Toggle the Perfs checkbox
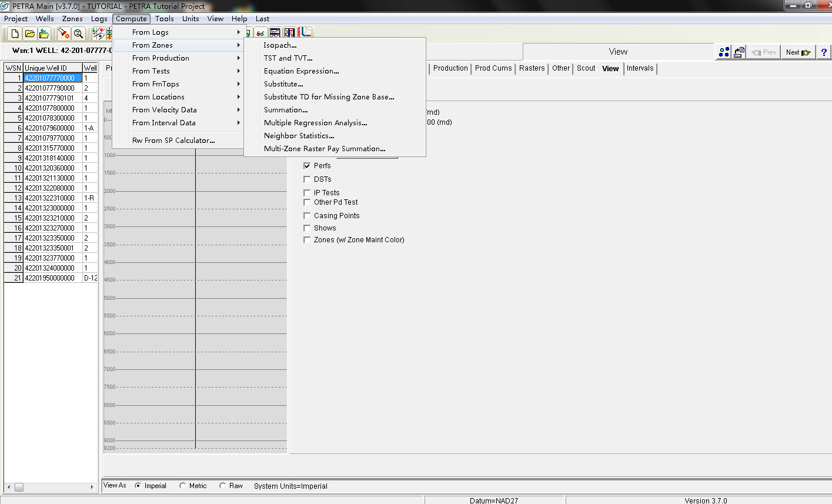 click(307, 166)
